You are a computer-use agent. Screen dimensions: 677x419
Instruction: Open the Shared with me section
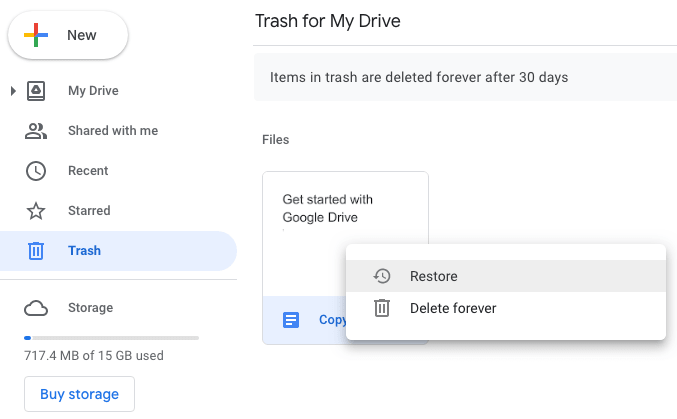tap(112, 131)
